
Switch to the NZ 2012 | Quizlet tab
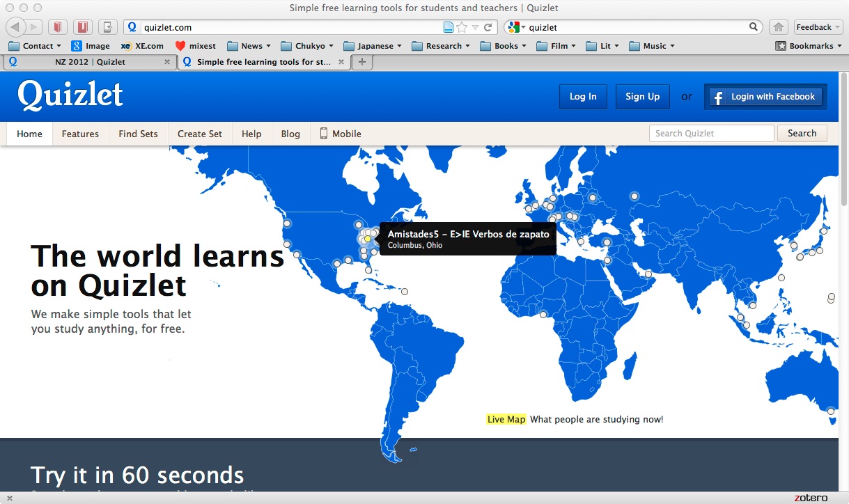click(89, 62)
